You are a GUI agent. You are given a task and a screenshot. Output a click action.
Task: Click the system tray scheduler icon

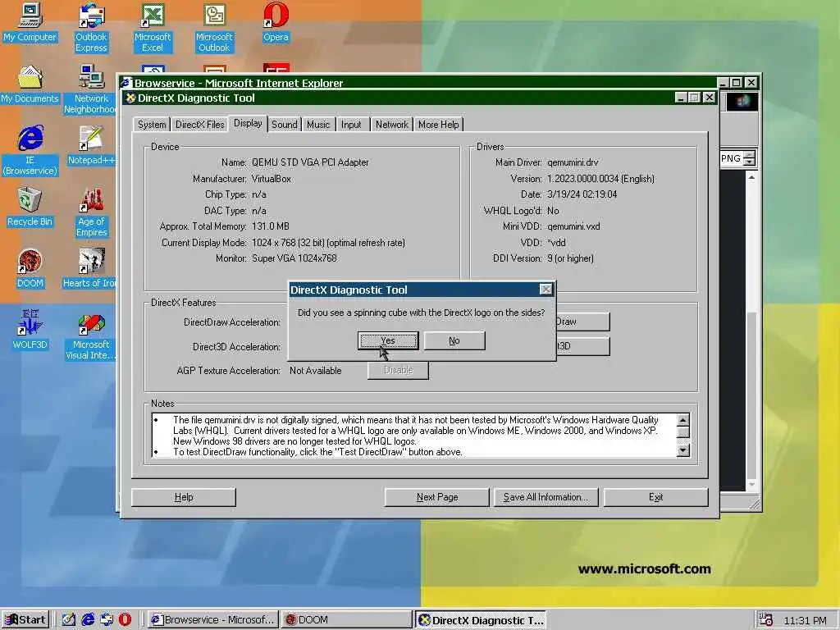click(x=766, y=620)
